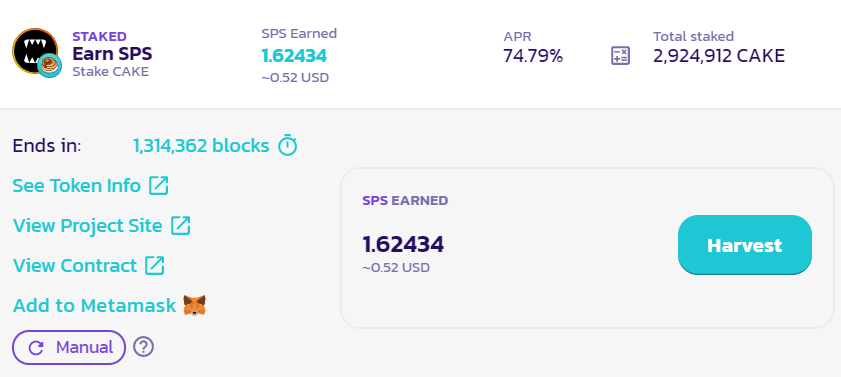The image size is (841, 377).
Task: Click the MetaMask fox icon
Action: 194,305
